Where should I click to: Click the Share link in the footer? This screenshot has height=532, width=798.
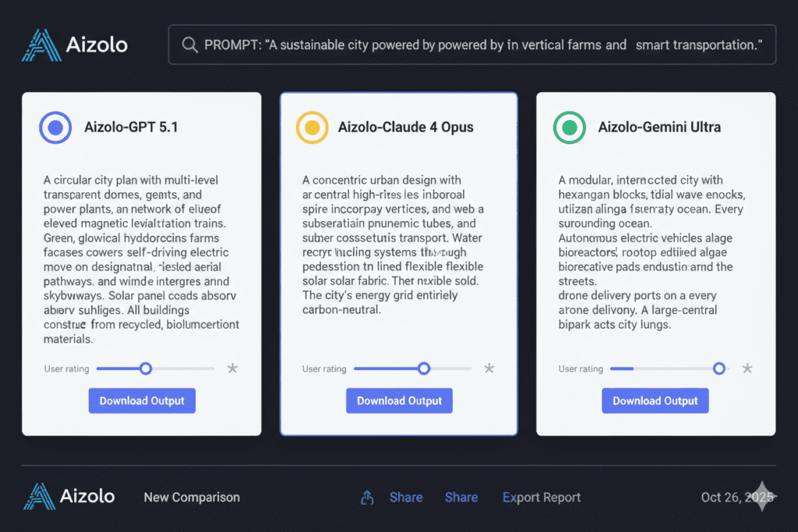(406, 497)
